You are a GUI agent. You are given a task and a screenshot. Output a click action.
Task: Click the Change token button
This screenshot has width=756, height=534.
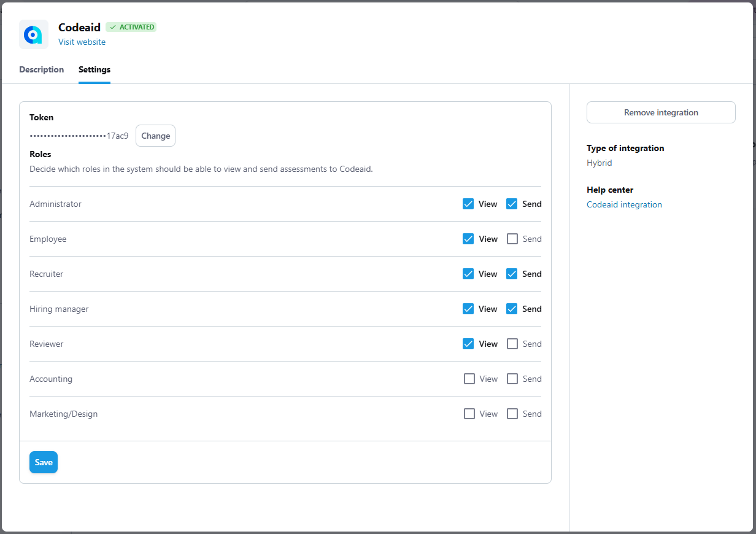pos(155,136)
